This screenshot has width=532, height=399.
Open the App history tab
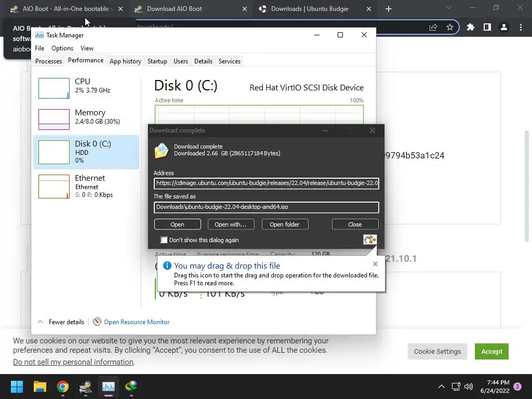click(125, 61)
